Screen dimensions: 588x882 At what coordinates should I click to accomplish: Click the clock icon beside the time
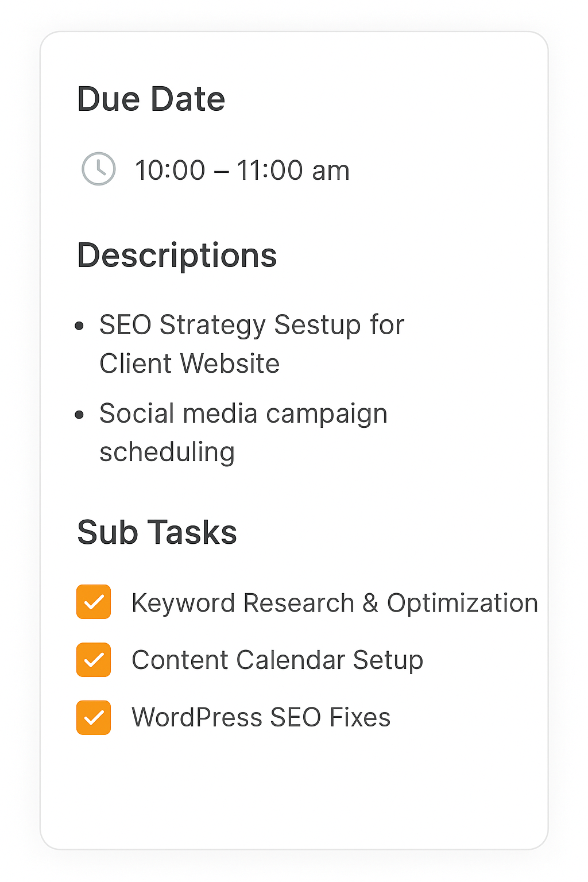(x=99, y=169)
